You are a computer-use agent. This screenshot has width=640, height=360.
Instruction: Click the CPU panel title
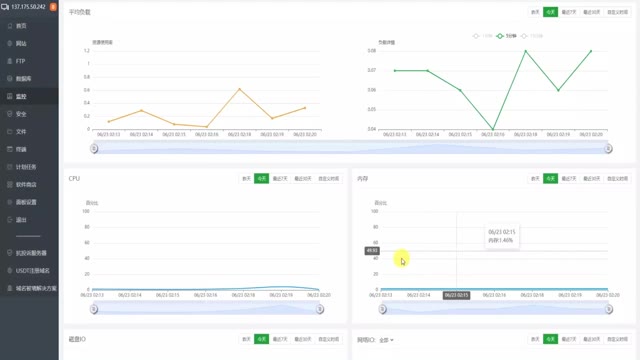point(74,179)
